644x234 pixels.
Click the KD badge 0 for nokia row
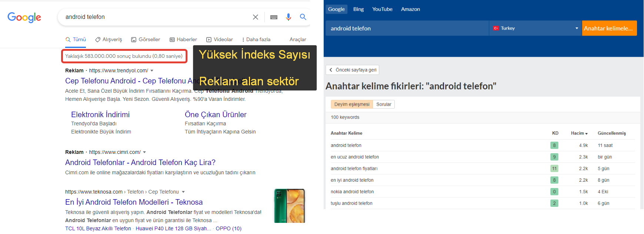pos(554,192)
